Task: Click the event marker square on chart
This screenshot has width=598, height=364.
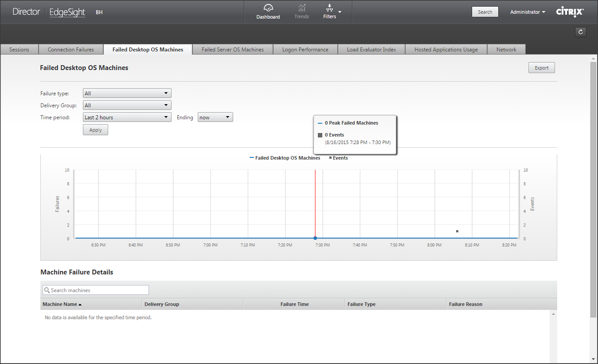Action: click(x=457, y=231)
